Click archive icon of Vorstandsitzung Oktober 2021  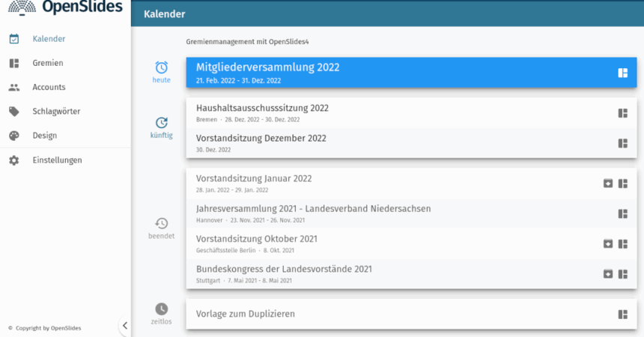(608, 243)
